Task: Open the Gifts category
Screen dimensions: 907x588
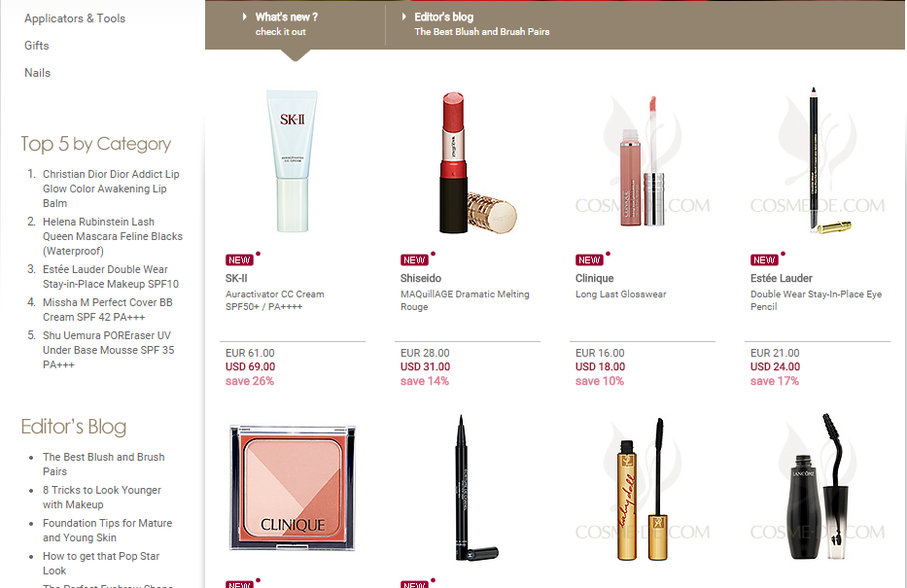Action: click(36, 46)
